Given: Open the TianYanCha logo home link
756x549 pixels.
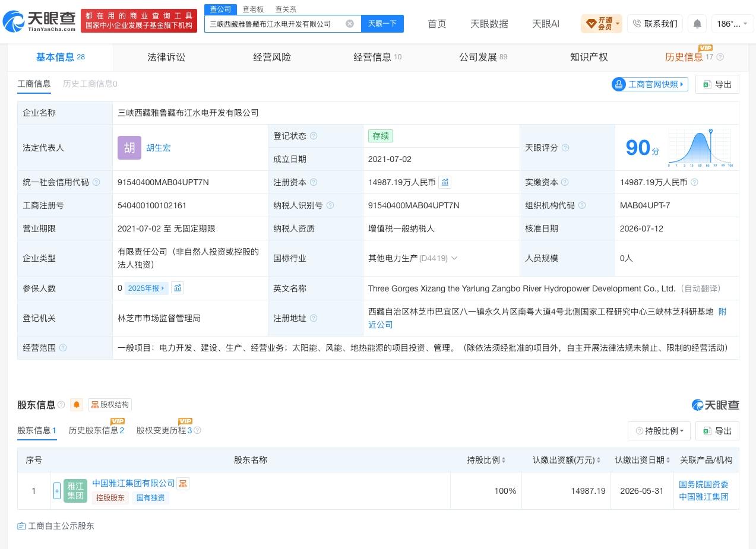Looking at the screenshot, I should point(40,21).
